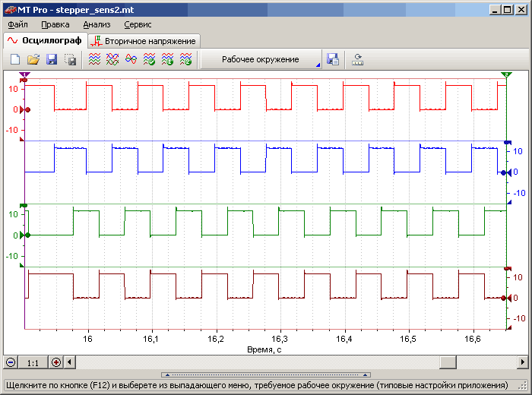This screenshot has height=395, width=532.
Task: Open the Рабочее окружение dropdown
Action: point(261,59)
